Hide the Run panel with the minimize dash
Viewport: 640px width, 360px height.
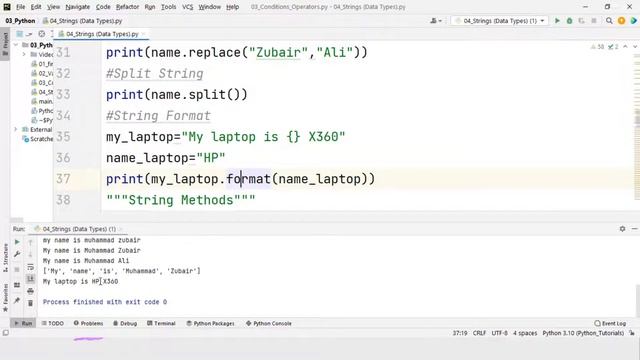pos(634,229)
